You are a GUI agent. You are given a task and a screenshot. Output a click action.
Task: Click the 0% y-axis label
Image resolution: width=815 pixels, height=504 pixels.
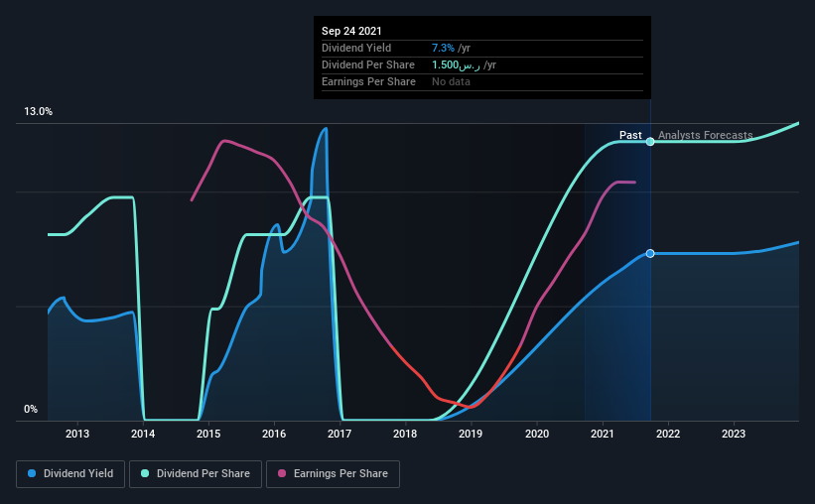click(x=31, y=410)
